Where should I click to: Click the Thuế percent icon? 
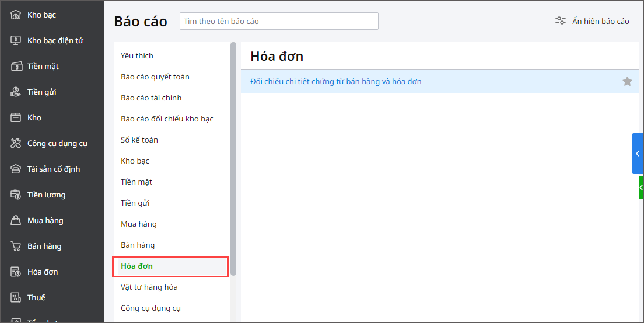click(16, 297)
